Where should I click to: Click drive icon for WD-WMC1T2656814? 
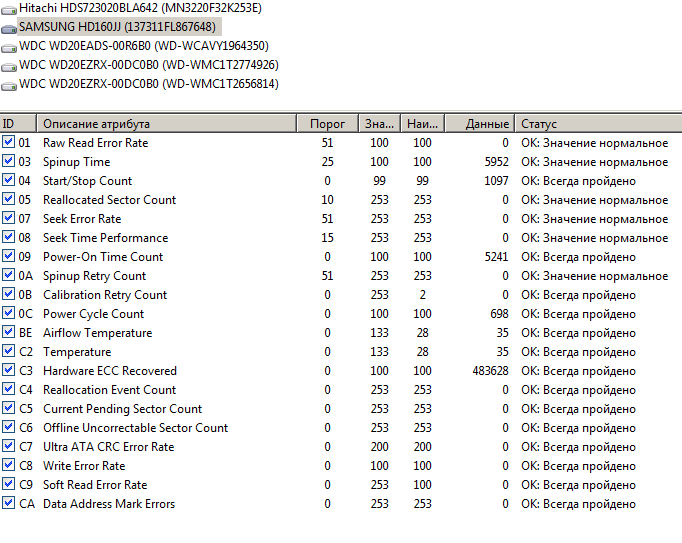click(x=9, y=86)
